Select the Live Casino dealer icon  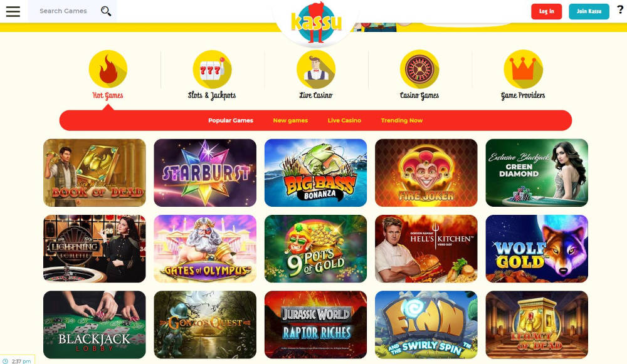(316, 69)
